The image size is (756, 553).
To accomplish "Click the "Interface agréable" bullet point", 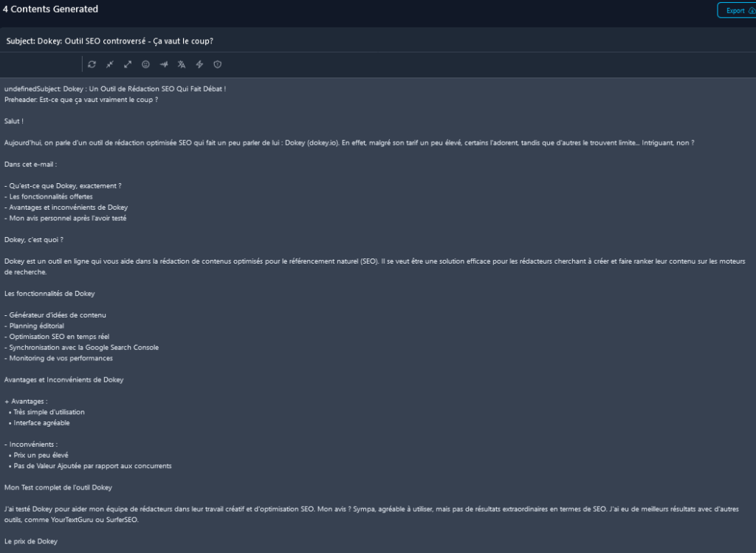I will 42,423.
